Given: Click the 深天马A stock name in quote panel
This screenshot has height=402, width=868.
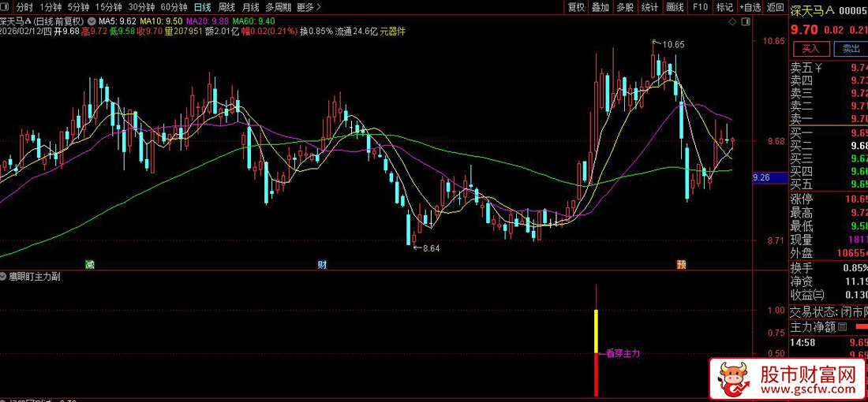Looking at the screenshot, I should [x=811, y=10].
